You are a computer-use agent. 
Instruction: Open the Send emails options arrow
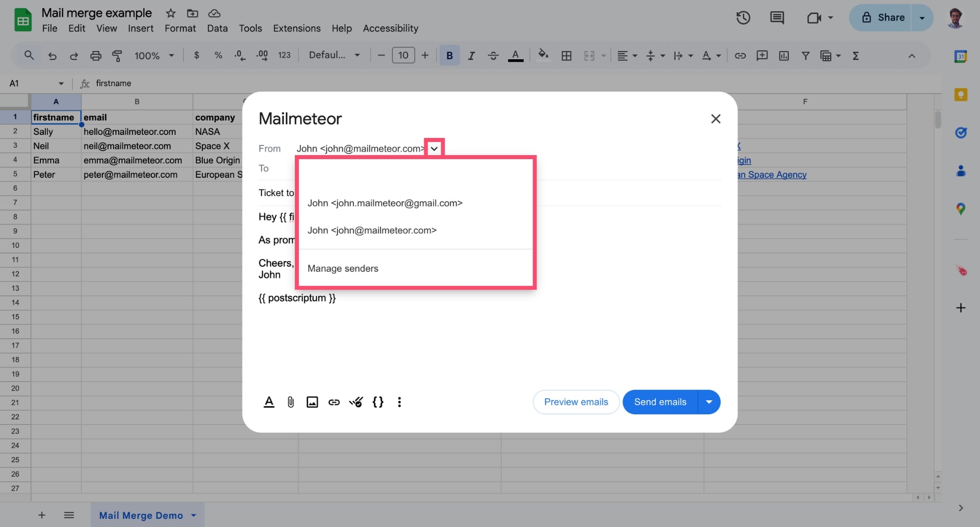click(709, 402)
